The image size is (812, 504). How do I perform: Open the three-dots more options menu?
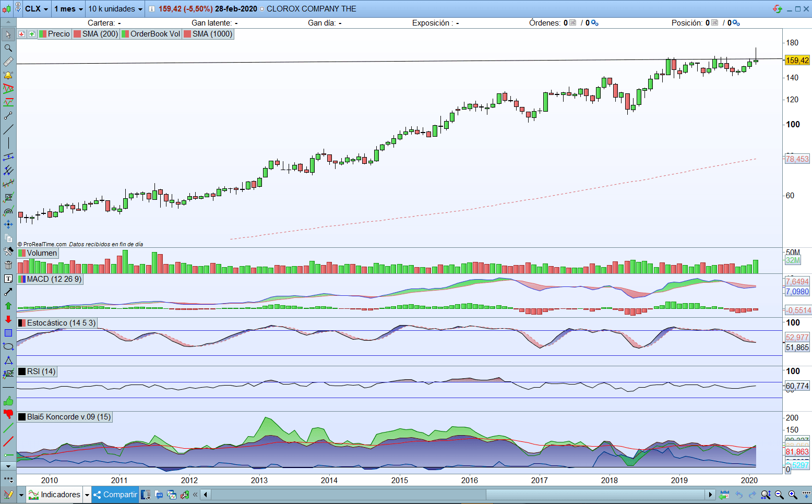pyautogui.click(x=8, y=478)
